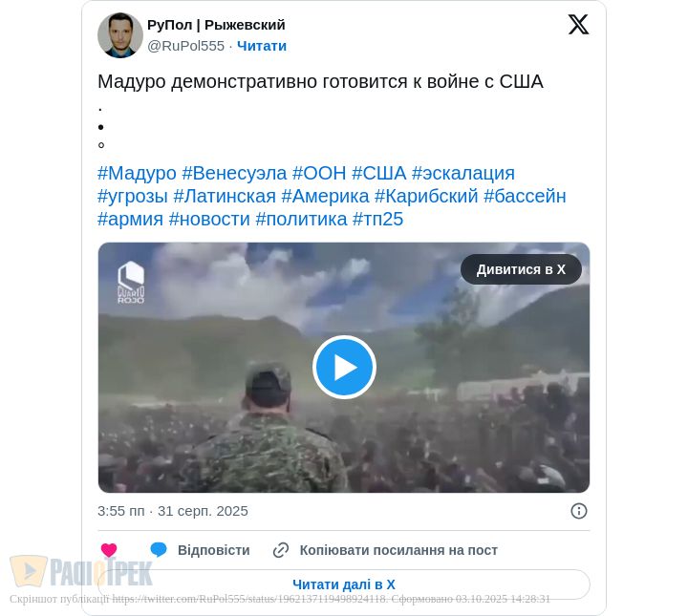Like the post with heart icon
This screenshot has height=616, width=688.
(109, 550)
